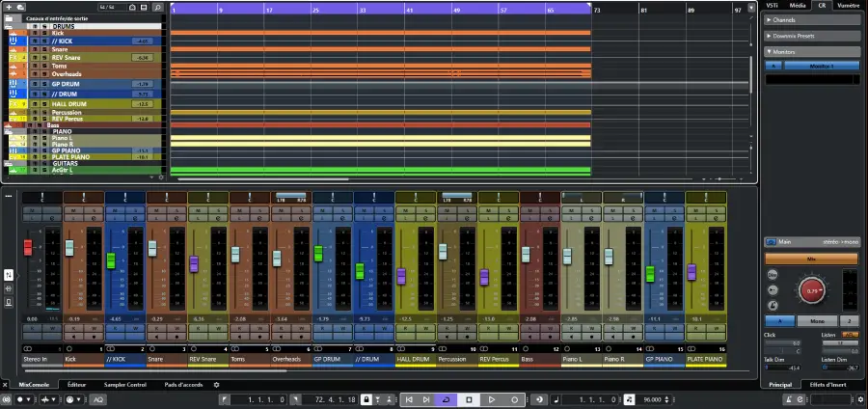Toggle the Dim button in Control Room
The image size is (868, 409).
coord(773,275)
